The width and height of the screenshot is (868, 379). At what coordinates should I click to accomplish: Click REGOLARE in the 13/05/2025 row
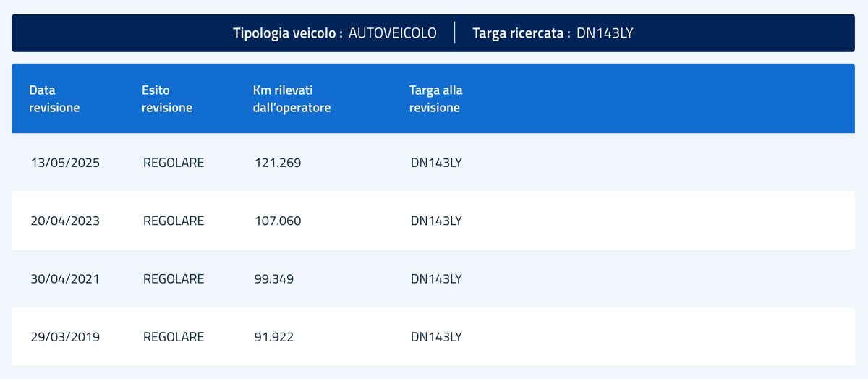click(x=174, y=163)
